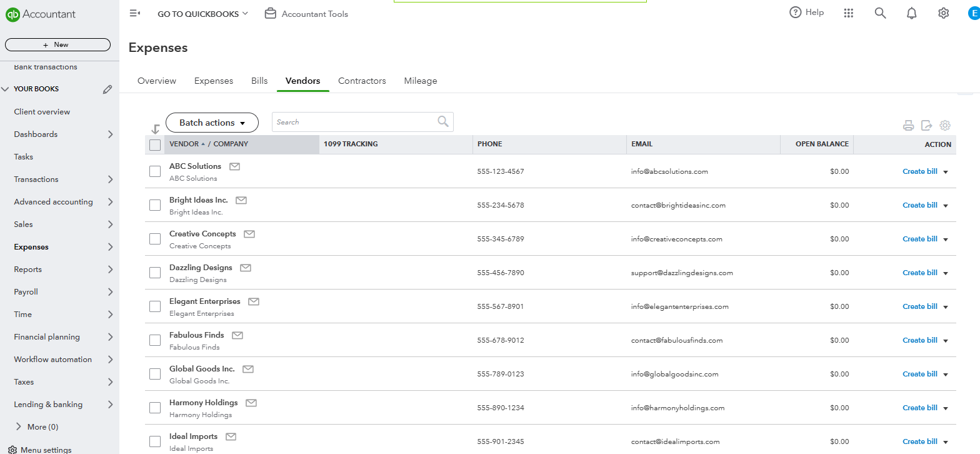The image size is (980, 454).
Task: Email Creative Concepts via envelope icon
Action: coord(249,234)
